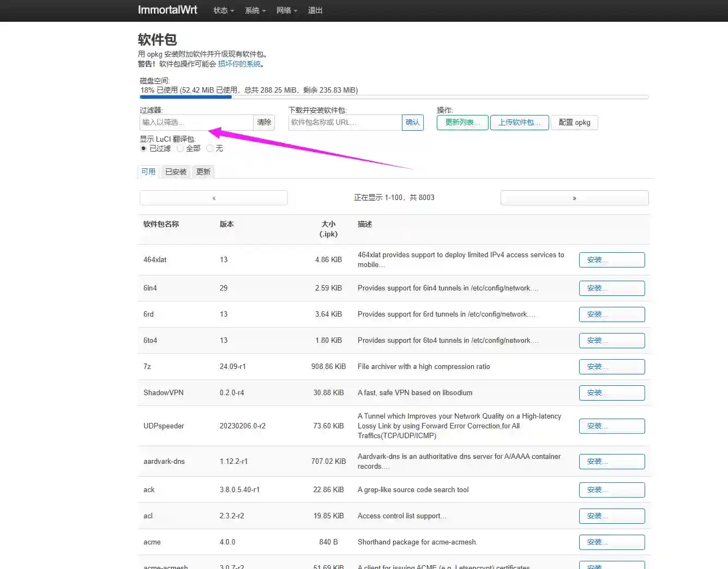Viewport: 728px width, 569px height.
Task: Select the 无 radio option
Action: coord(210,148)
